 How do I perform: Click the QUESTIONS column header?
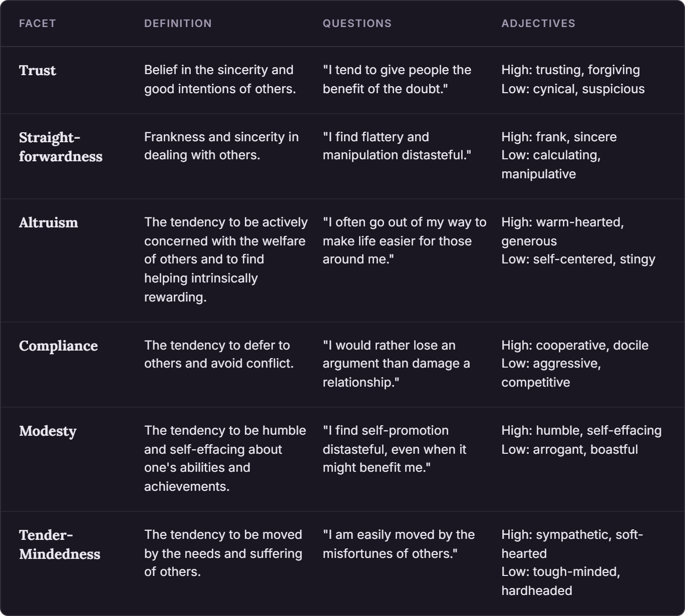(357, 24)
